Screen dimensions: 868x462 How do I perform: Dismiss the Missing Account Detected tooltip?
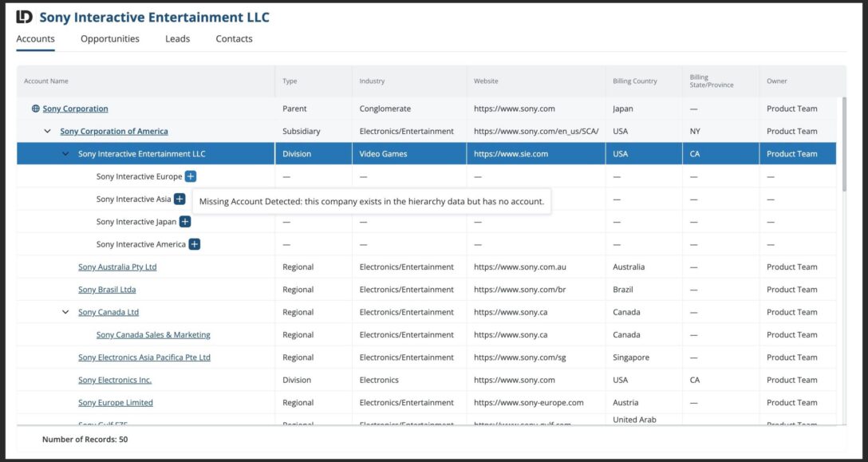coord(370,201)
